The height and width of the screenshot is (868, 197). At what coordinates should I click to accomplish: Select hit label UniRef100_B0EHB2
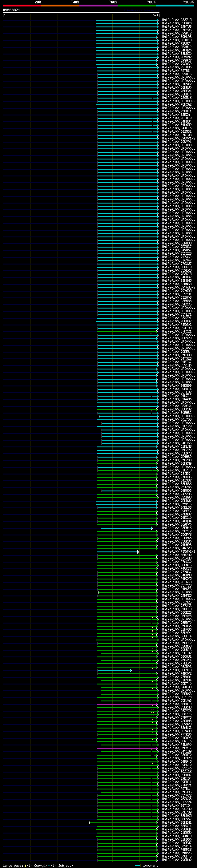[176, 412]
